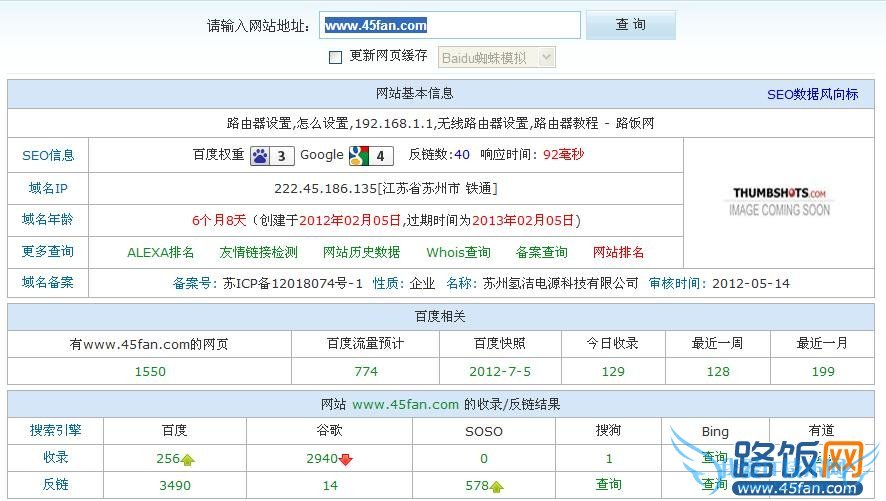This screenshot has width=886, height=501.
Task: Click Google 反链 value 14
Action: point(330,486)
